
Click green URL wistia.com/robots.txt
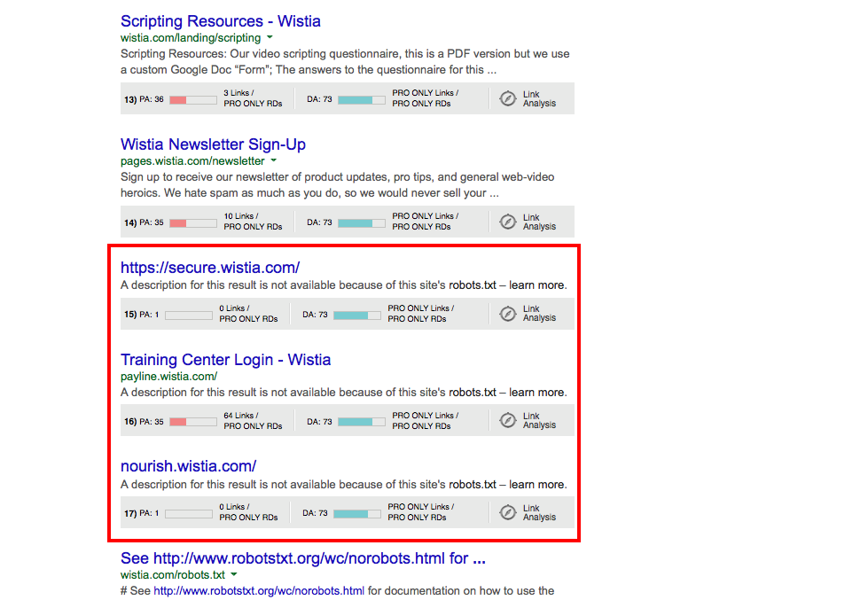(x=173, y=574)
